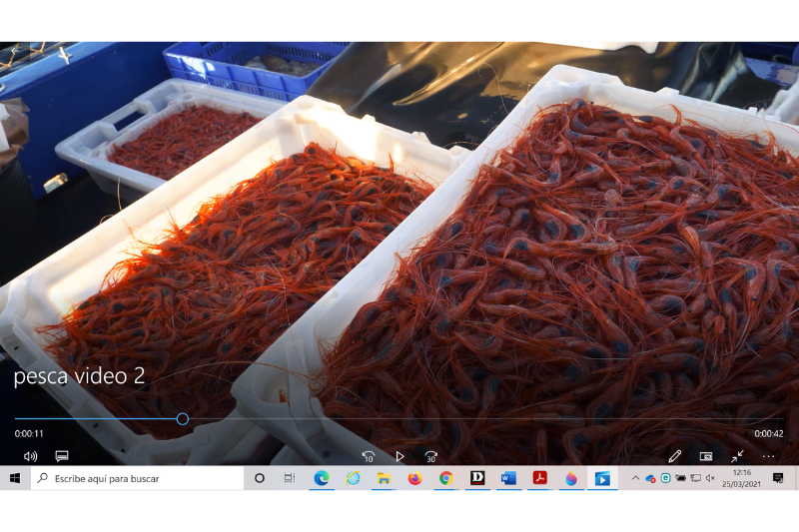Open the pencil edit tools
This screenshot has width=799, height=532.
click(674, 456)
